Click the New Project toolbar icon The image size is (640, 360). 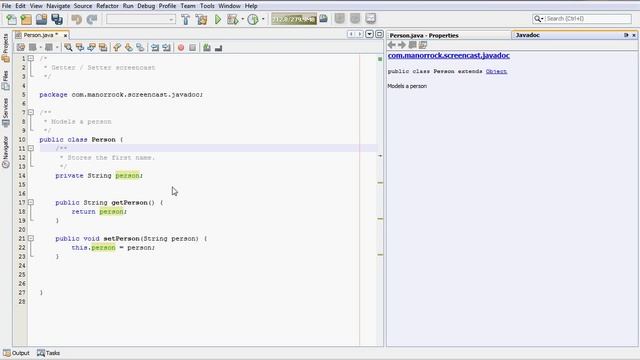click(x=27, y=19)
